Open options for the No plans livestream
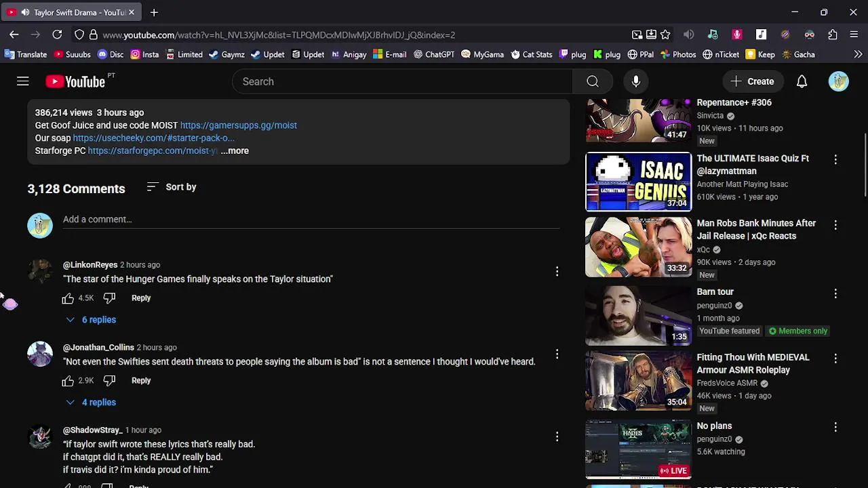The width and height of the screenshot is (868, 488). tap(835, 427)
